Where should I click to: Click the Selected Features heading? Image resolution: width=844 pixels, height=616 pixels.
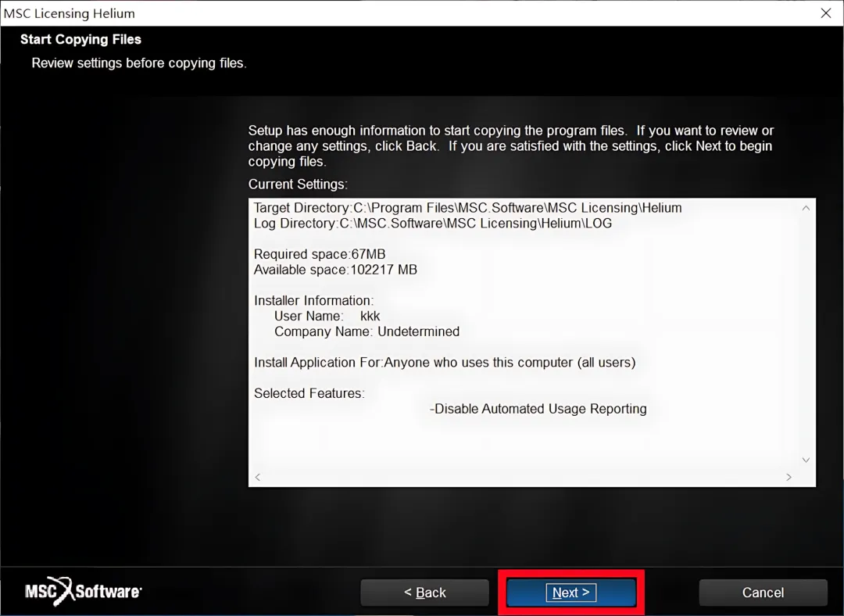pyautogui.click(x=309, y=393)
